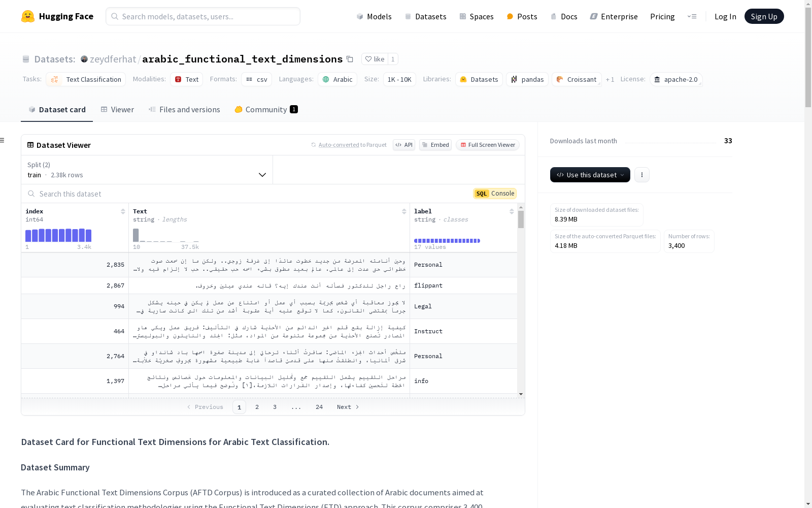Click the Text lengths histogram
The image size is (812, 508).
[166, 235]
